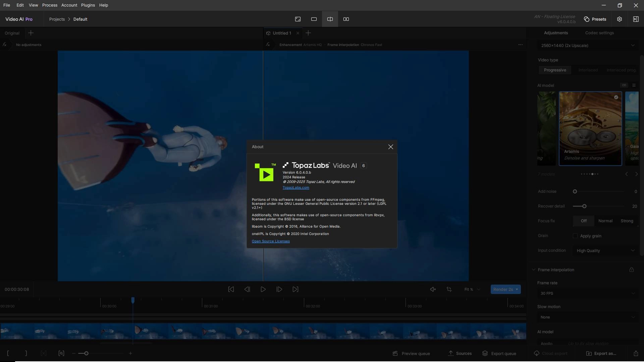Open the File menu
Image resolution: width=644 pixels, height=362 pixels.
7,5
